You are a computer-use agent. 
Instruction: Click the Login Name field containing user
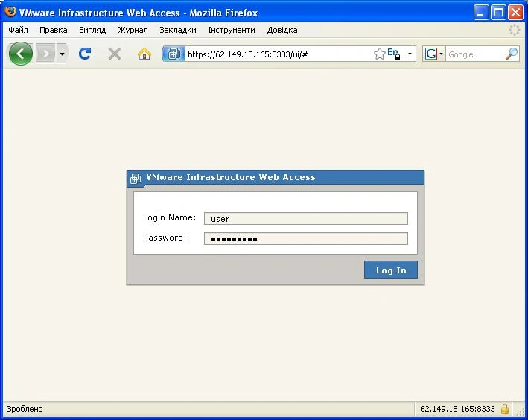pos(306,219)
